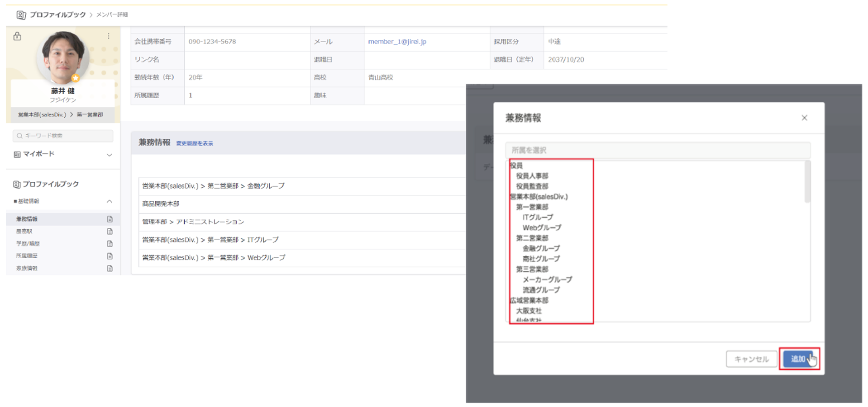Screen dimensions: 868x407
Task: Select 役員 in the department tree
Action: [x=516, y=166]
